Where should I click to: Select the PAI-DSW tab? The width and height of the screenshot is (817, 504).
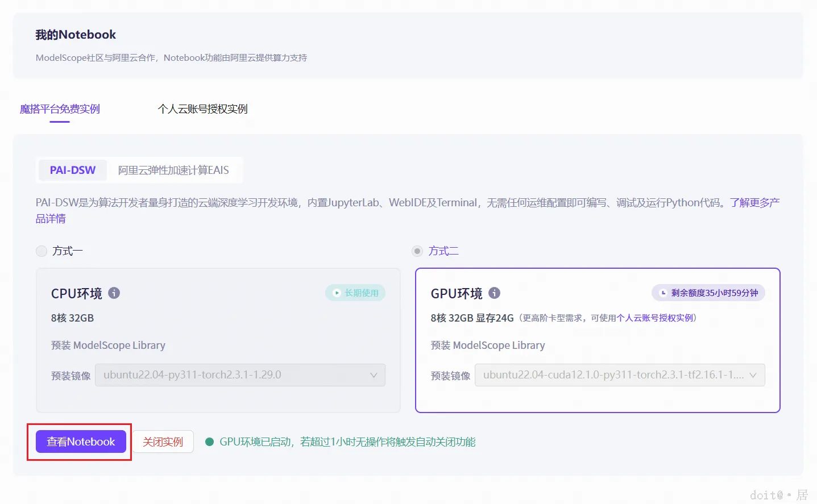[72, 169]
